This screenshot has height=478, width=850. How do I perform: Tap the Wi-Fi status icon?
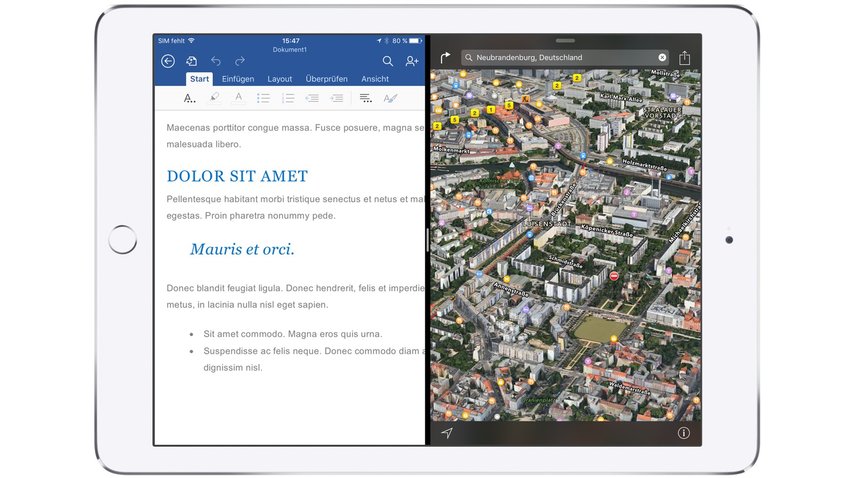(x=191, y=41)
